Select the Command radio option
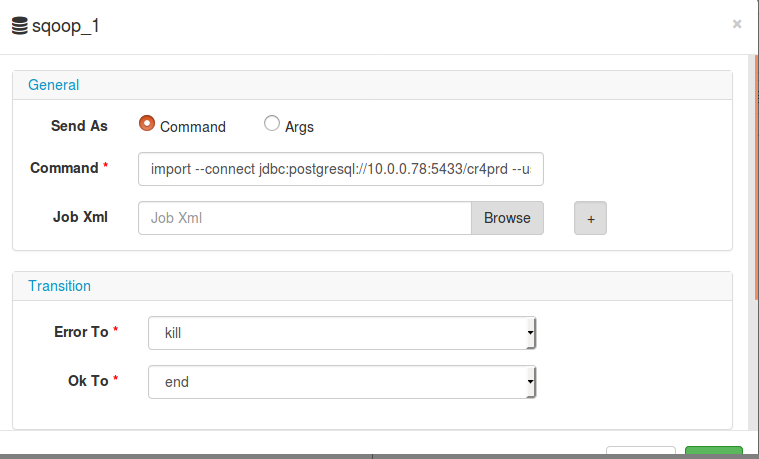This screenshot has width=759, height=459. pyautogui.click(x=147, y=124)
